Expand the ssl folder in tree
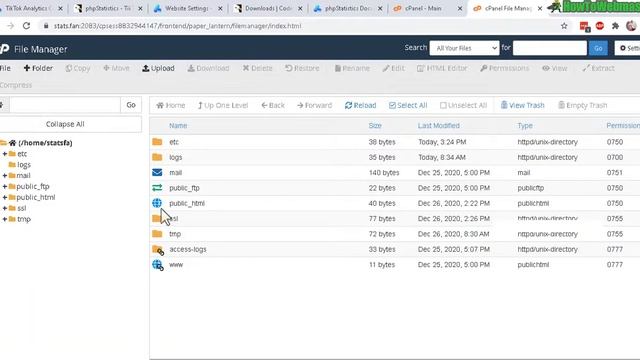The height and width of the screenshot is (360, 640). [5, 208]
